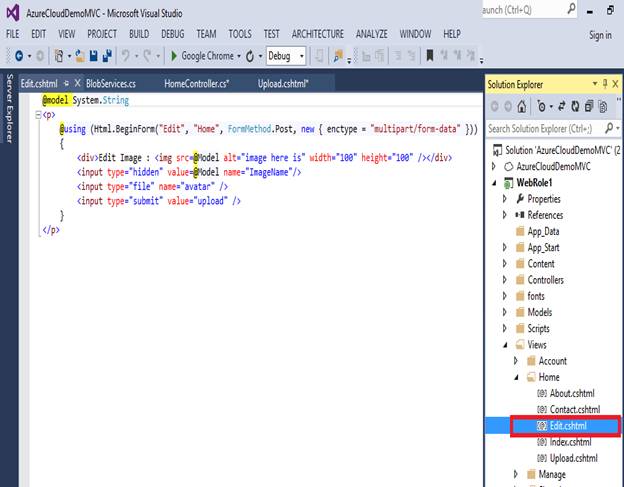The width and height of the screenshot is (624, 487).
Task: Collapse the WebRole1 project node
Action: point(494,183)
